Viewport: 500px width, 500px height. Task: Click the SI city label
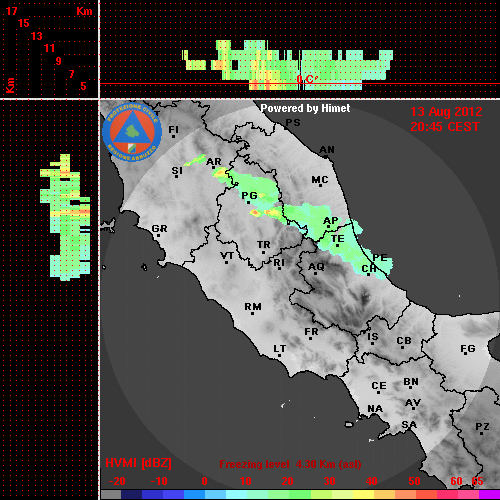pos(177,171)
